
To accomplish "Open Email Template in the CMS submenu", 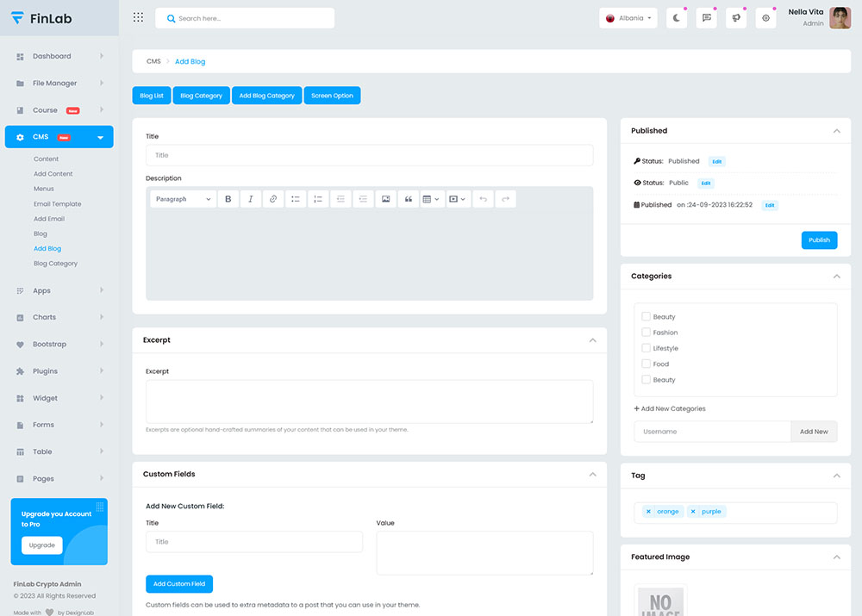I will (x=58, y=204).
